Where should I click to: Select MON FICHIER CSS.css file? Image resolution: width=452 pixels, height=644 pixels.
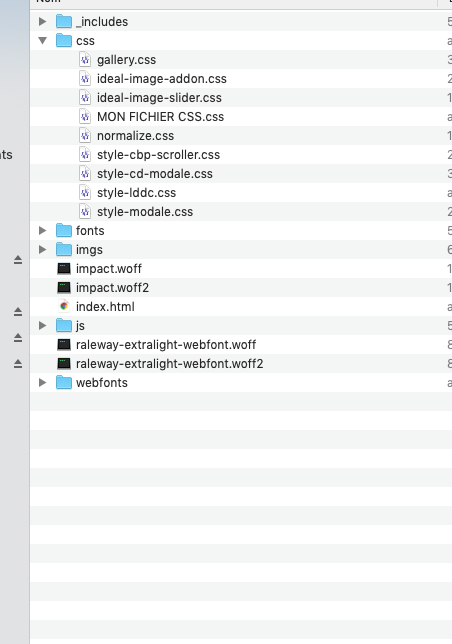click(x=241, y=117)
